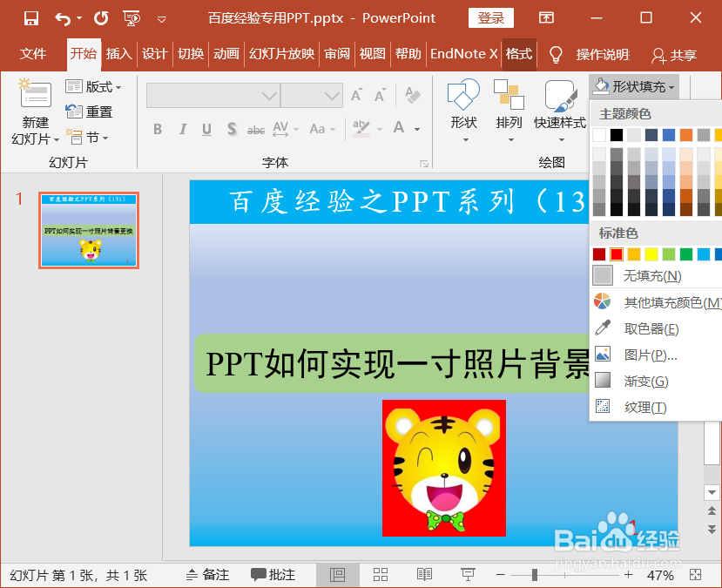Screen dimensions: 722x588
Task: Click the Undo arrow icon
Action: tap(63, 18)
